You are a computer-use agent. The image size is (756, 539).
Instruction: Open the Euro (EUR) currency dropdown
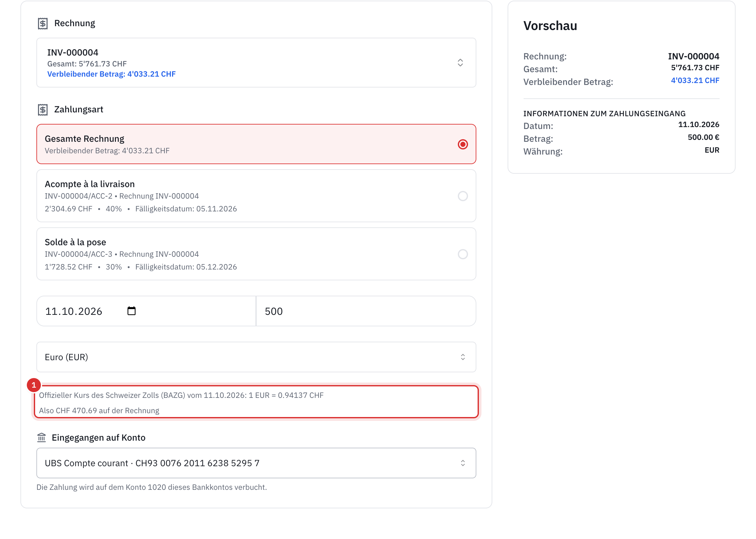pyautogui.click(x=256, y=357)
